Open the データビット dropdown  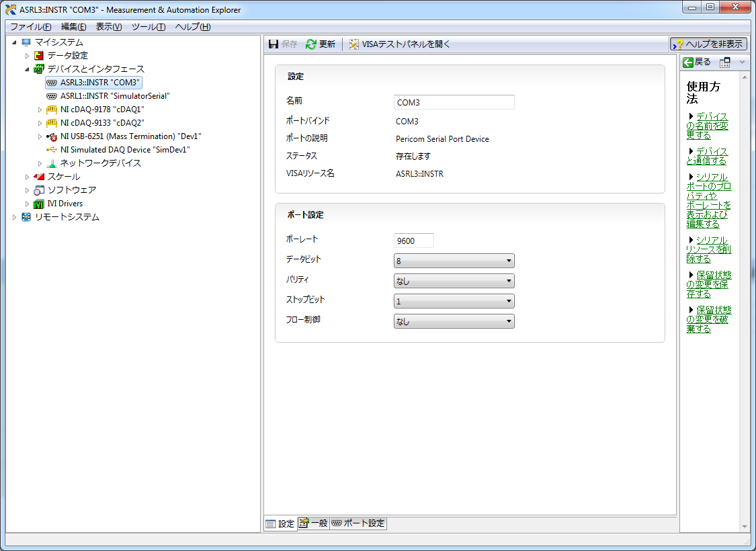[x=454, y=261]
